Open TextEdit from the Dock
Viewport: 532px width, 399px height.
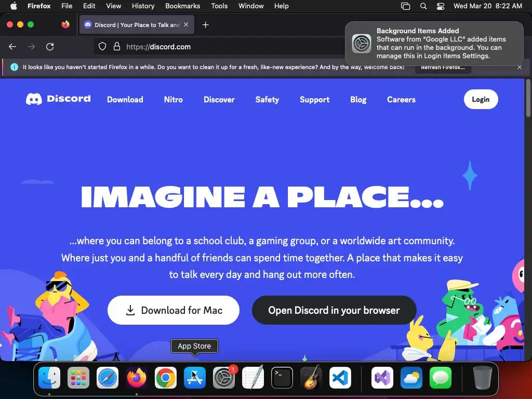coord(253,378)
